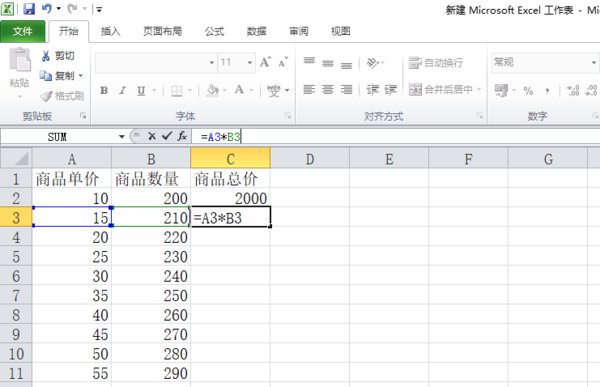Click cell B4 containing 220

tap(151, 237)
